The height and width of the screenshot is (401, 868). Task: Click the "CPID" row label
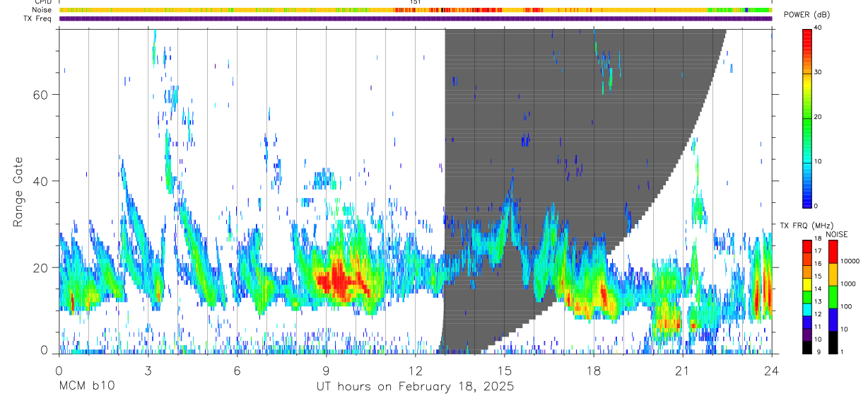pyautogui.click(x=42, y=2)
